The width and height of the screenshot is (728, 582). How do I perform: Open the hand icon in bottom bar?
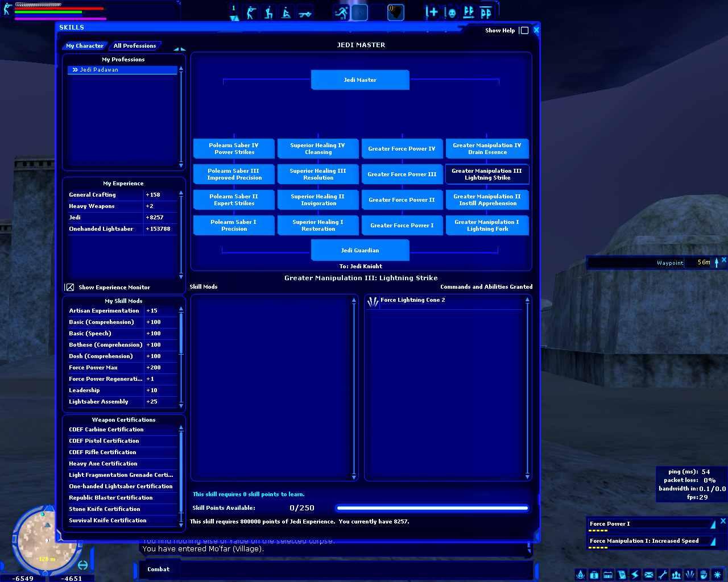pos(704,575)
